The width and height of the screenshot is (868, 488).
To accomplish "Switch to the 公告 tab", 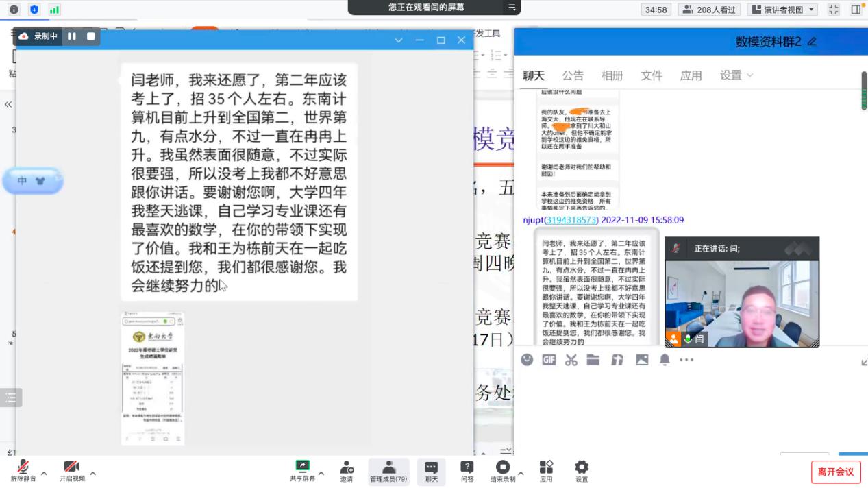I will [573, 75].
